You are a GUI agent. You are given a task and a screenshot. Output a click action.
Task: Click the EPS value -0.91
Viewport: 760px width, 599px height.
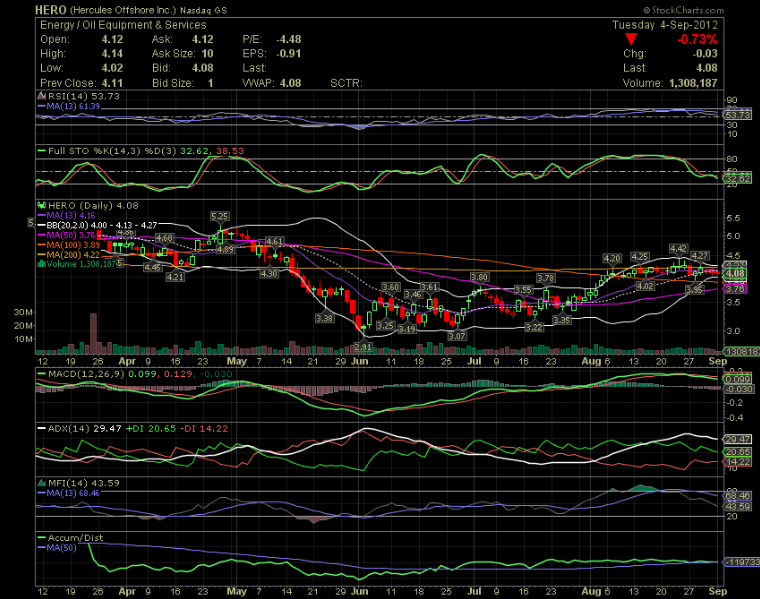288,54
